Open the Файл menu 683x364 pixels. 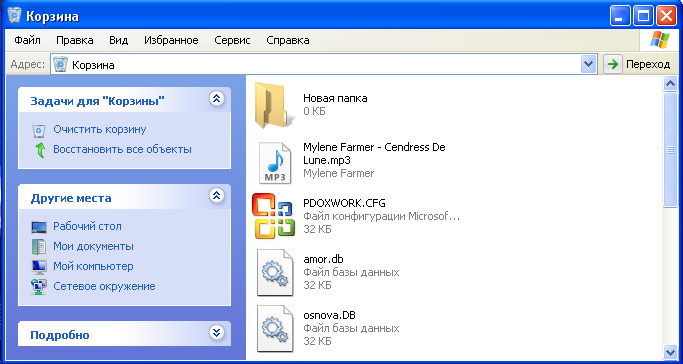(27, 40)
